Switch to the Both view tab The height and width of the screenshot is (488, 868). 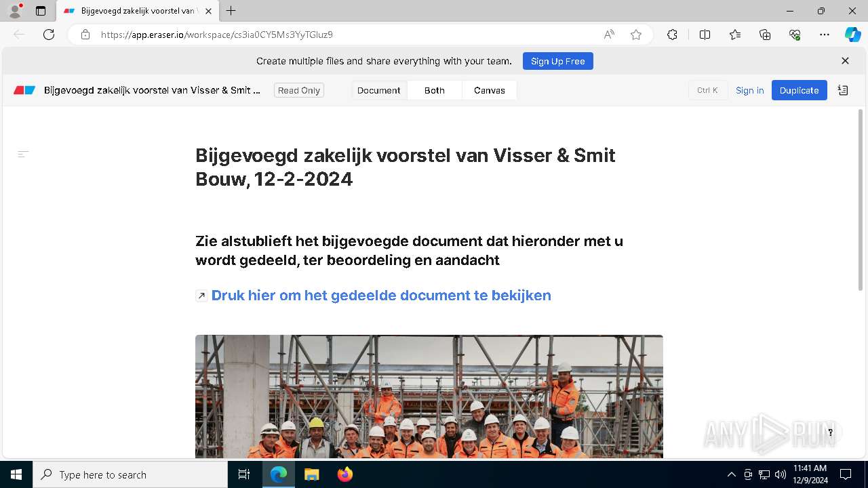point(435,90)
